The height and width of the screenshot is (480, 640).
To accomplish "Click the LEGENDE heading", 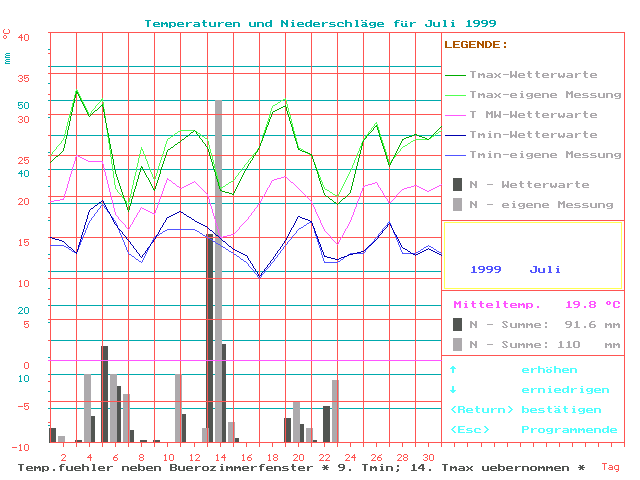I will 475,45.
